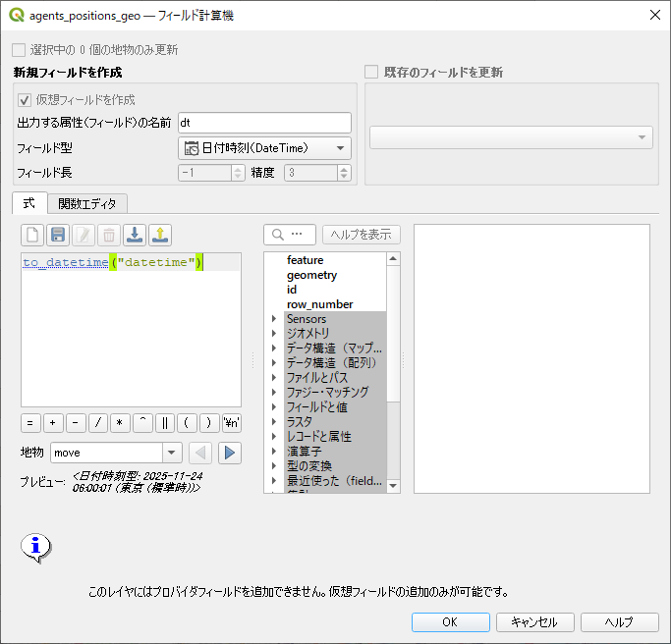Expand the Sensors function group

tap(274, 319)
